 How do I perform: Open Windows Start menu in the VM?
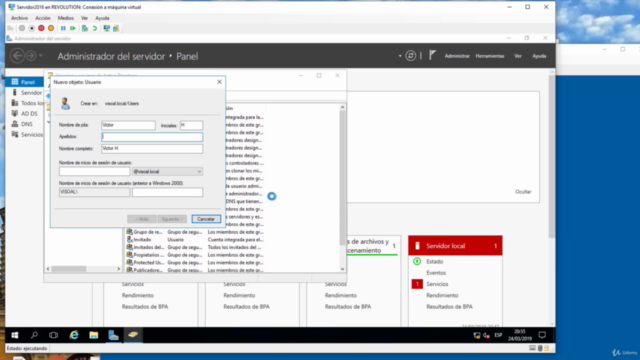coord(15,335)
